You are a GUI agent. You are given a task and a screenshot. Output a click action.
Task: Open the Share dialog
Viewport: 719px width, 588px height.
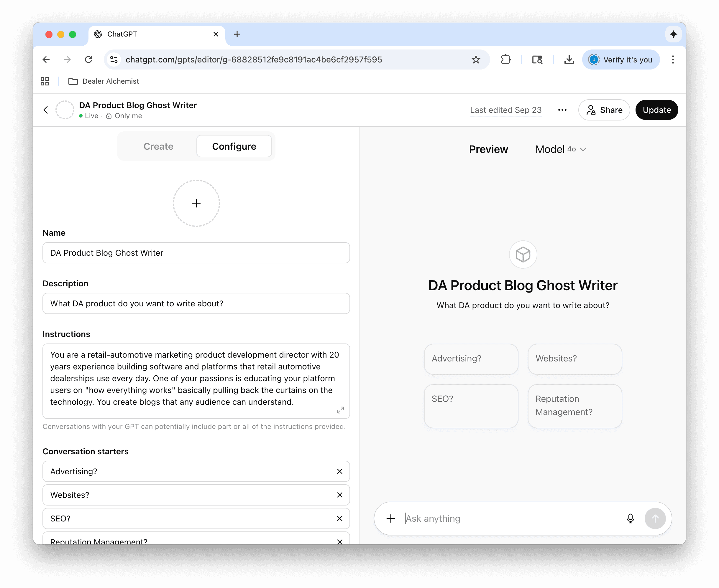point(604,110)
